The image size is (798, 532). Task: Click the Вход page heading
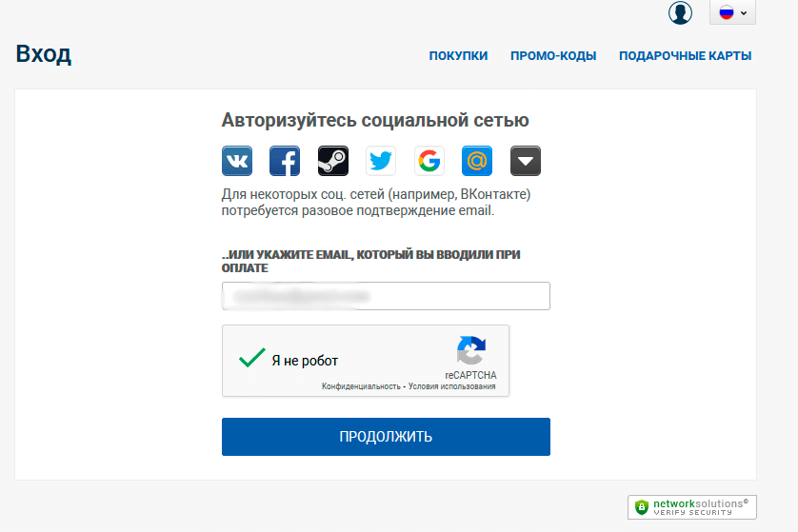tap(44, 54)
